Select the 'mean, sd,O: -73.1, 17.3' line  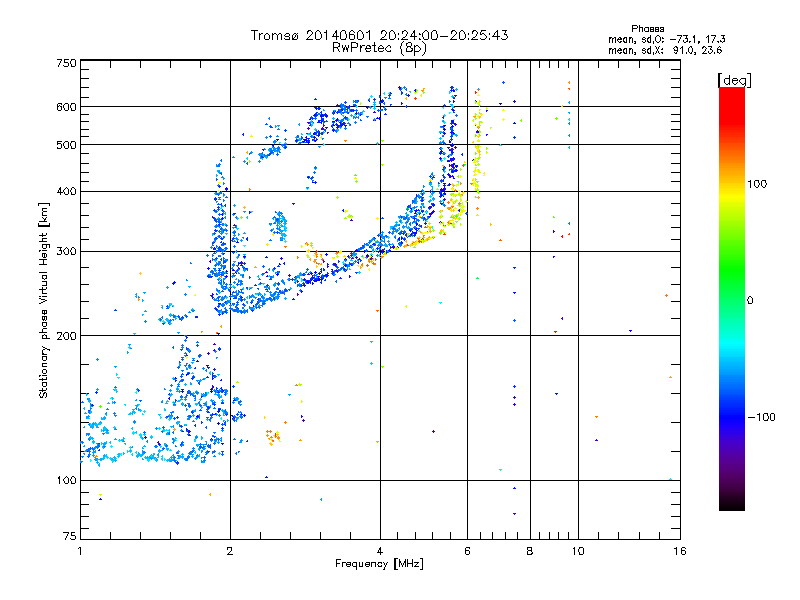click(666, 39)
